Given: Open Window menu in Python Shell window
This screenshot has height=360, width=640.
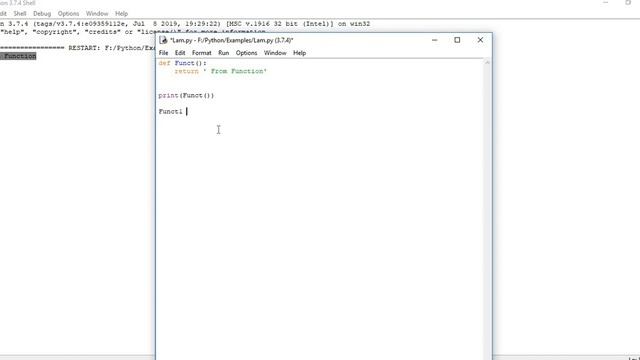Looking at the screenshot, I should (x=97, y=13).
